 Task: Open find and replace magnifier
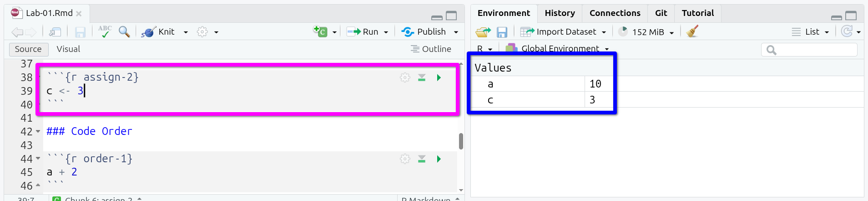click(x=124, y=31)
